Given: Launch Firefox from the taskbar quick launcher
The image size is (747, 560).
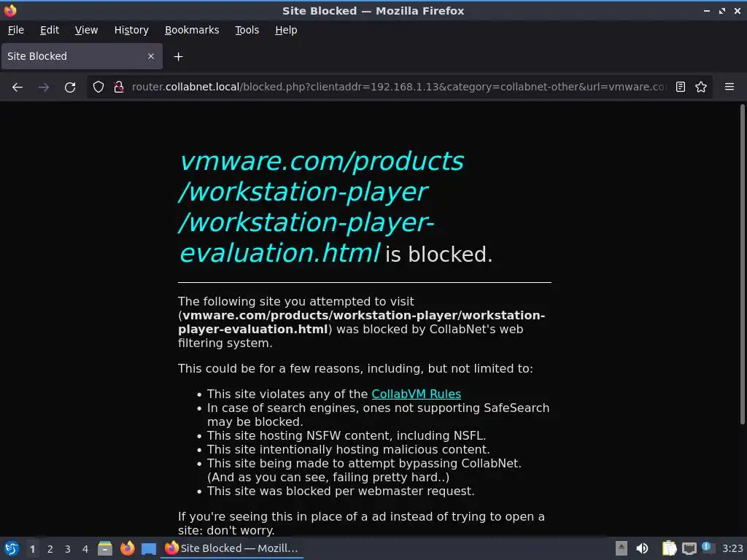Looking at the screenshot, I should 127,548.
